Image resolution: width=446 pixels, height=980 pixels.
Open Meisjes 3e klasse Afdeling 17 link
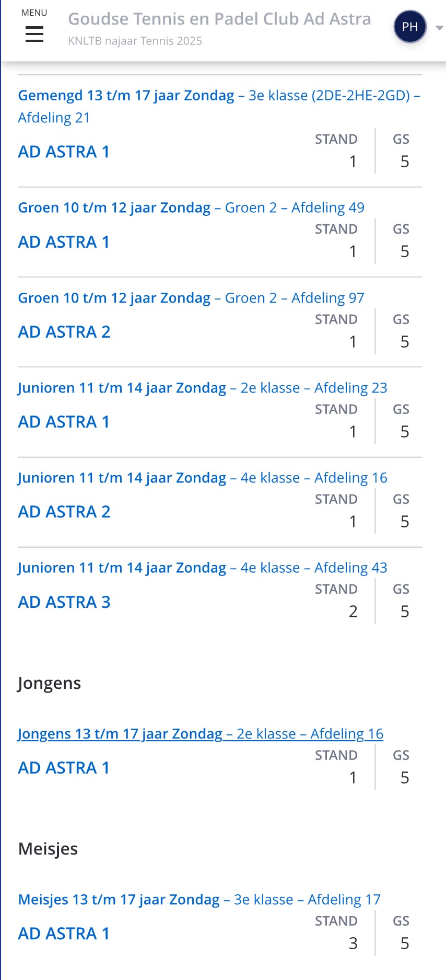coord(199,900)
